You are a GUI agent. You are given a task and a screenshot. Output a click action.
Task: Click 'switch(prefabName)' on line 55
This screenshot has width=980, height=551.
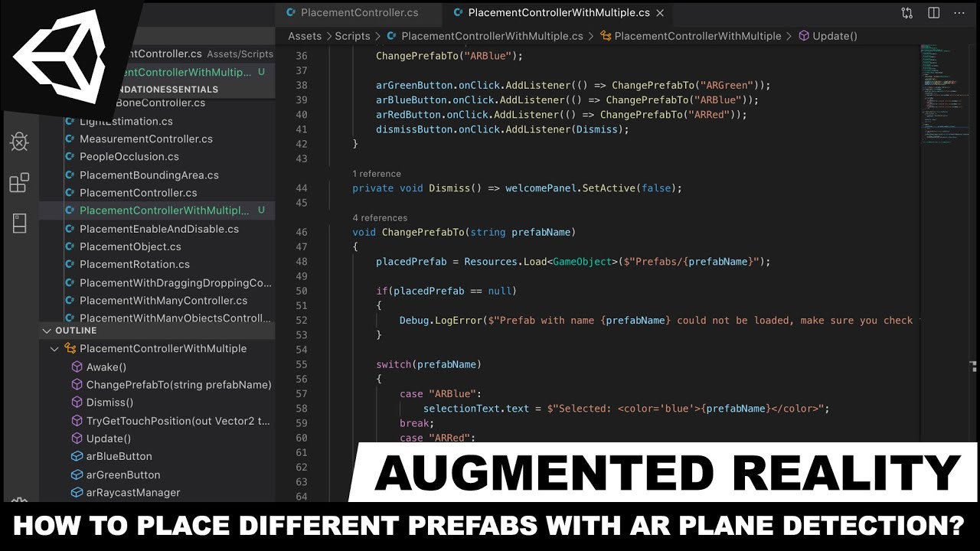tap(429, 364)
